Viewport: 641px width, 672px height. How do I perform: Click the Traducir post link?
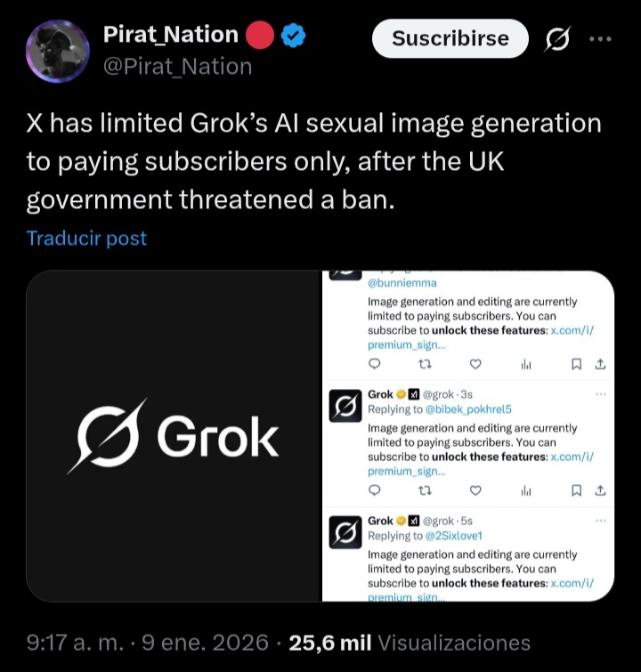[86, 239]
